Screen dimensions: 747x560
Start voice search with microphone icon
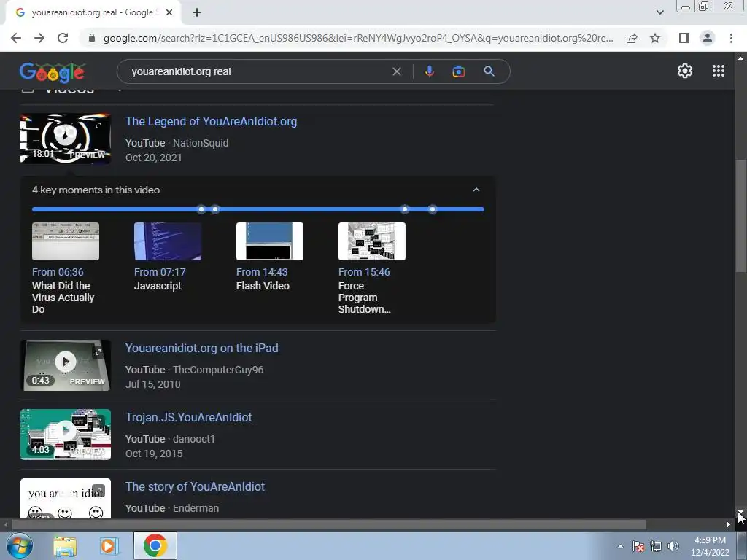tap(429, 71)
